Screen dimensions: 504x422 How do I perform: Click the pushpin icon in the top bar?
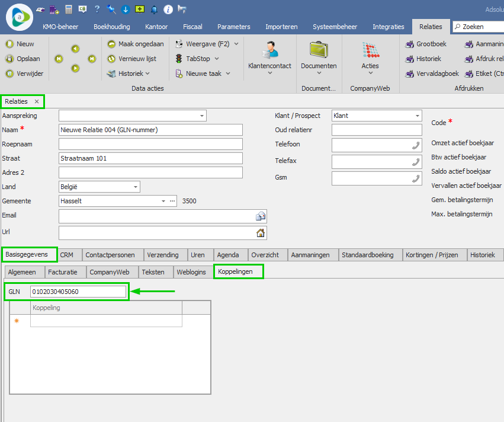click(x=111, y=9)
